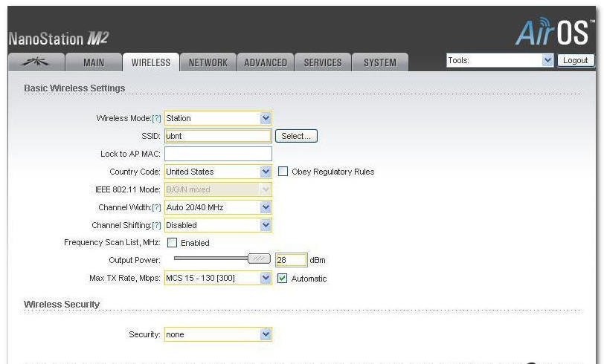Screen dimensions: 604x364
Task: Open the Security dropdown
Action: click(218, 334)
